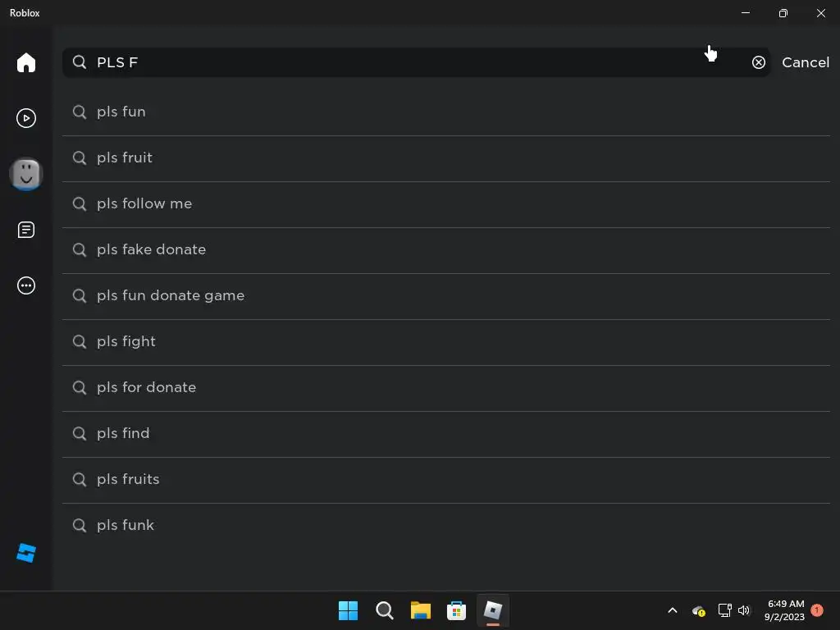The height and width of the screenshot is (630, 840).
Task: Select the 'pls find' suggestion
Action: (446, 434)
